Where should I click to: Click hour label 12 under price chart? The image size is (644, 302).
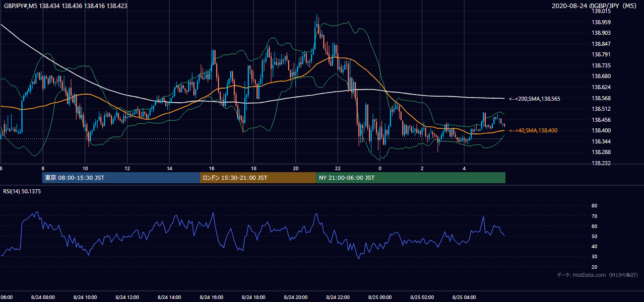click(127, 168)
